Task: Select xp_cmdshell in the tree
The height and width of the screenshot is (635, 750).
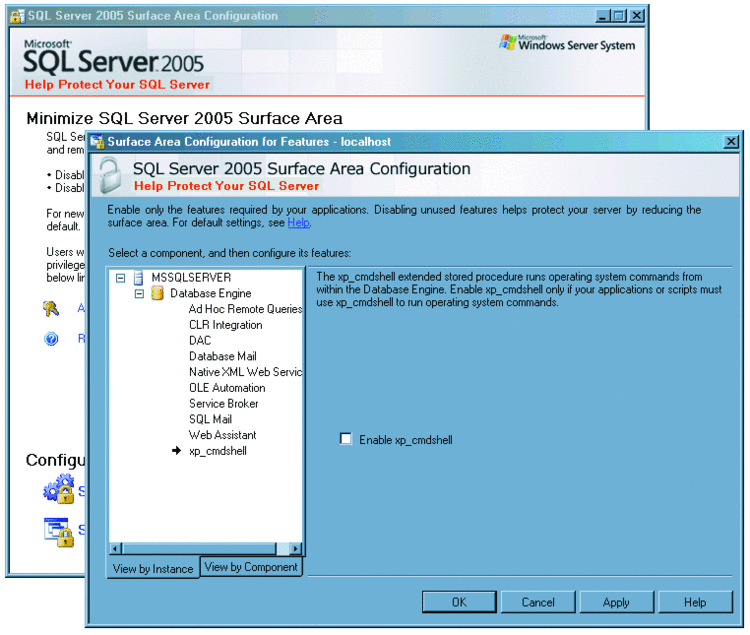Action: click(x=218, y=451)
